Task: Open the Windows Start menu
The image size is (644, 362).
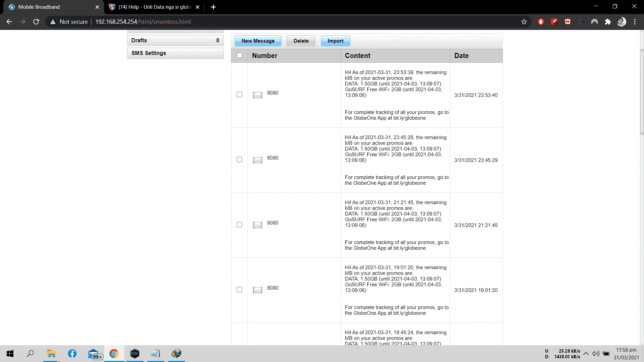Action: coord(10,354)
